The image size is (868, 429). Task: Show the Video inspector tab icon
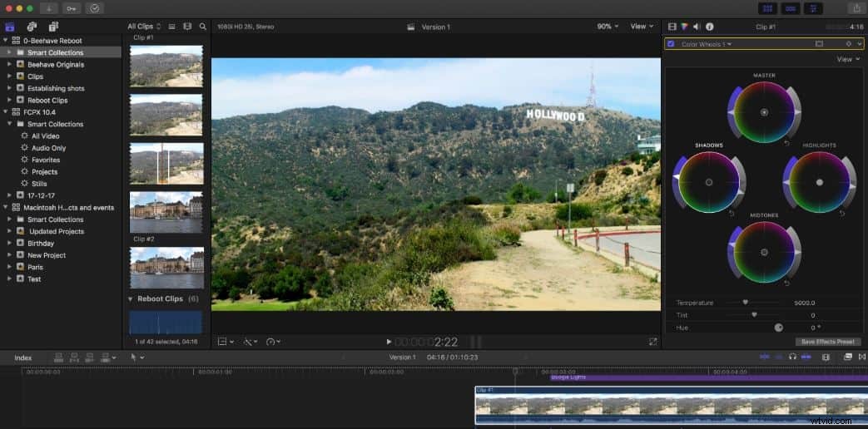(x=672, y=27)
